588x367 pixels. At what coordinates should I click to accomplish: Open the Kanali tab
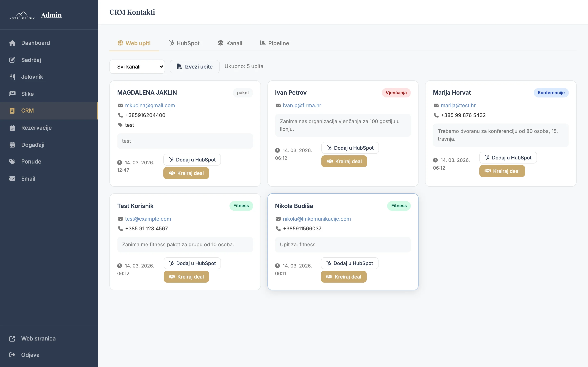(230, 43)
